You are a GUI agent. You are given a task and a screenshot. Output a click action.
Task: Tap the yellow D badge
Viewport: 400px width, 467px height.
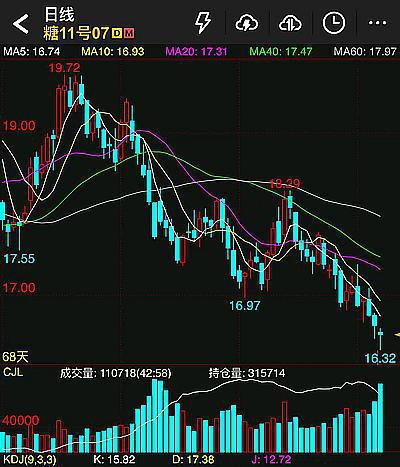click(117, 33)
